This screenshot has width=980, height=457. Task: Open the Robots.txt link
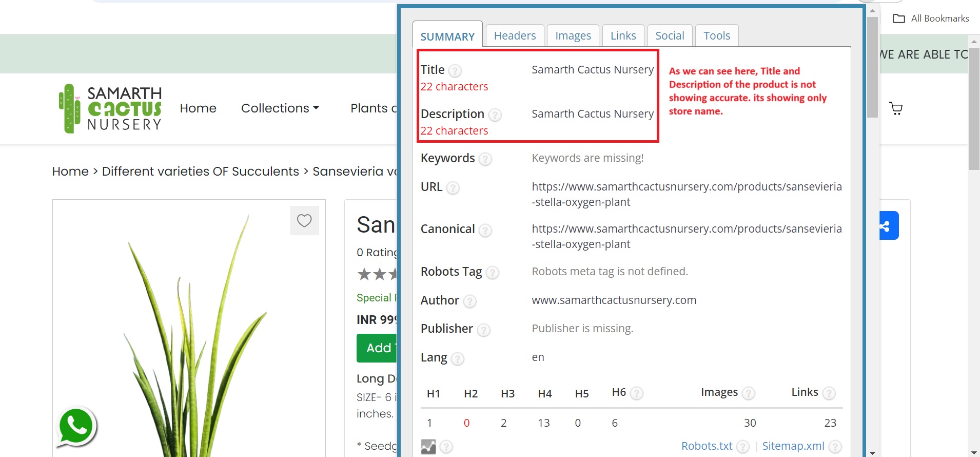pos(707,446)
